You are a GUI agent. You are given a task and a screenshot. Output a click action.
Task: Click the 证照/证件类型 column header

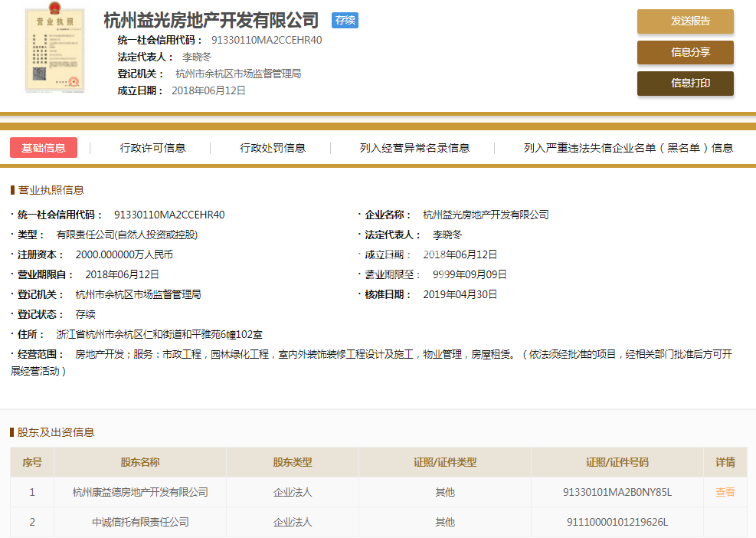[x=444, y=462]
